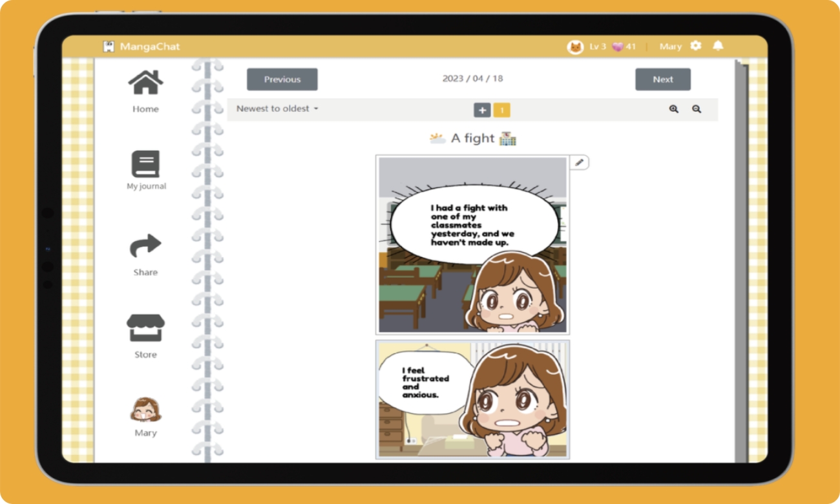Check notifications with the bell icon
Screen dimensions: 840x504
(717, 46)
